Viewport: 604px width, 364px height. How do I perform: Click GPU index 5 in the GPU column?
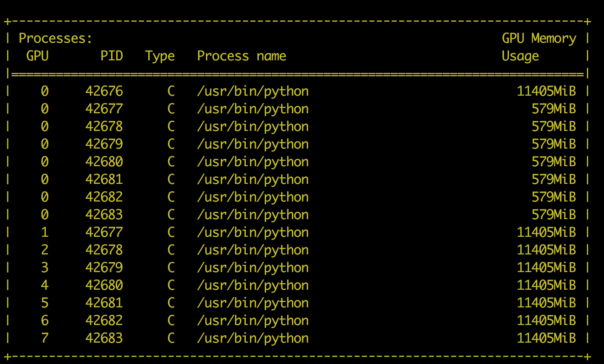tap(45, 303)
